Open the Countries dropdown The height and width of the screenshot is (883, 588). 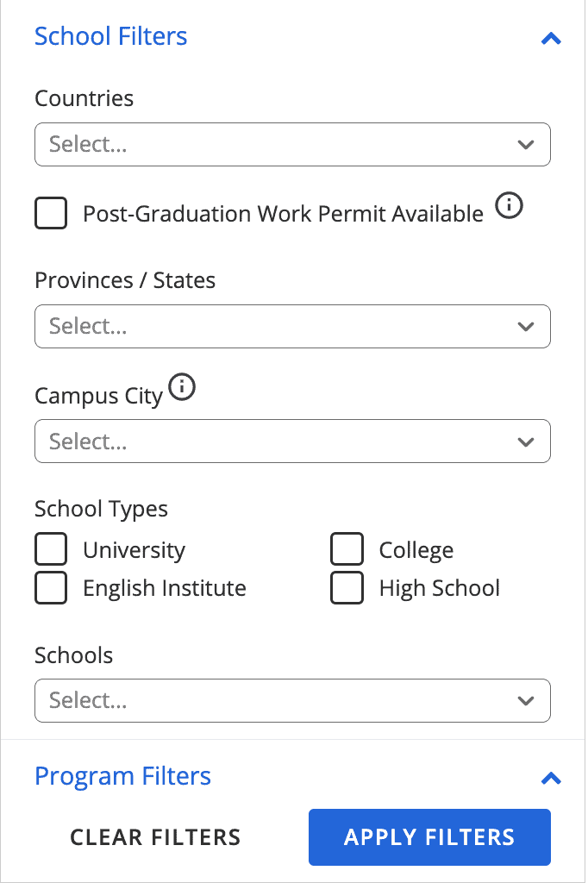[x=292, y=145]
